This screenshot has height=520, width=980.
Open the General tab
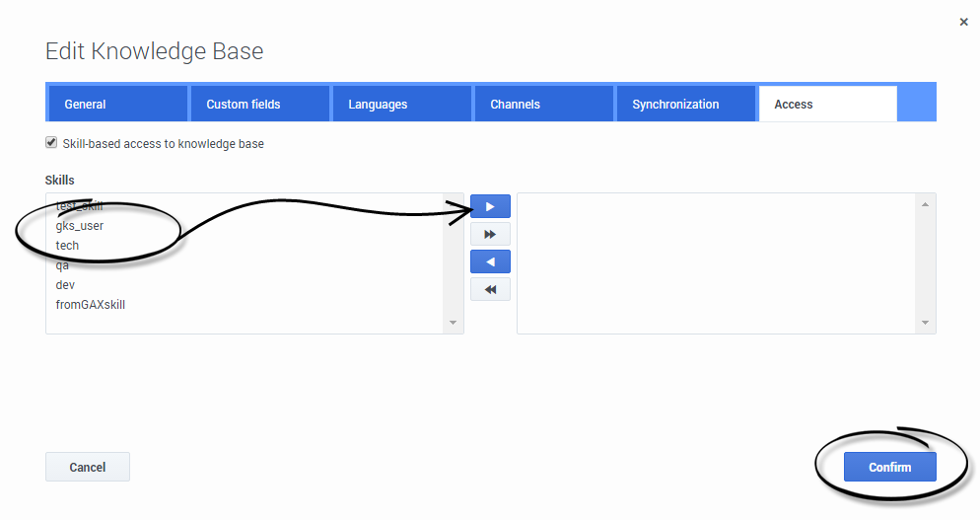(x=117, y=104)
